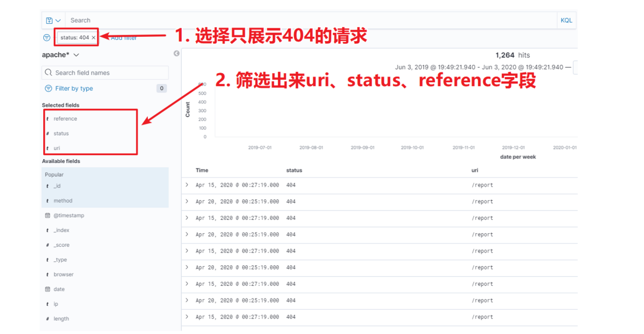Click the number-type icon beside _score
Screen dimensions: 644x334
[48, 245]
